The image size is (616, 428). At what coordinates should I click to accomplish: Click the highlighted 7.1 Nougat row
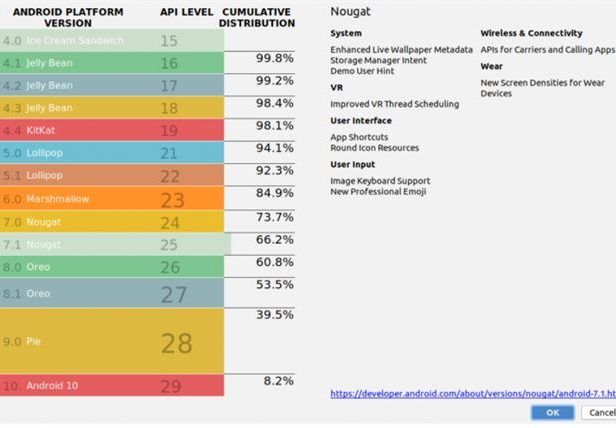click(x=116, y=244)
